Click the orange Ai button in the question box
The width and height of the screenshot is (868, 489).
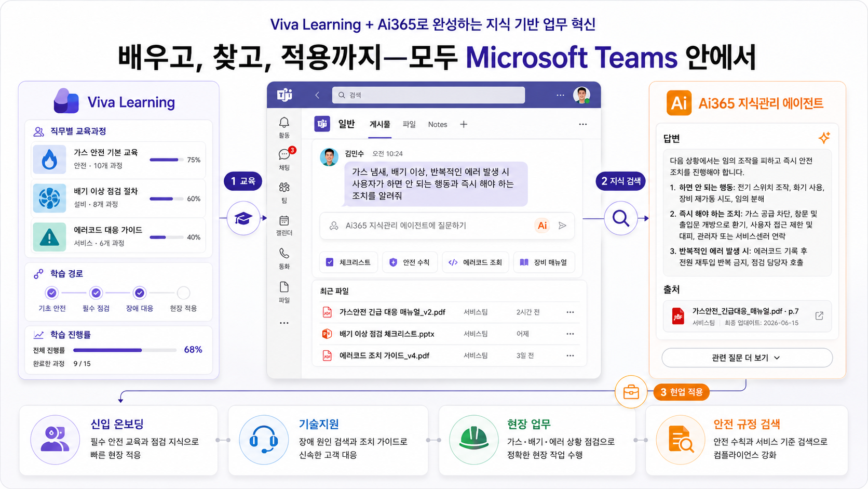click(542, 226)
